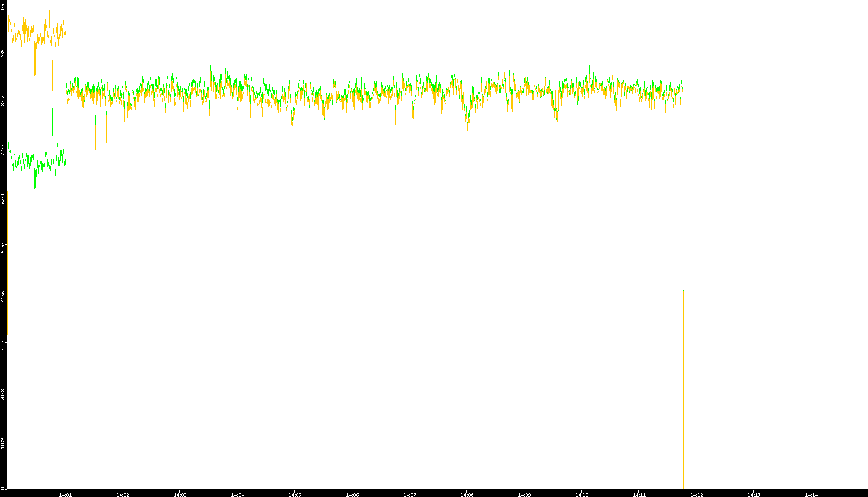Select the 7273 y-axis value label
Image resolution: width=868 pixels, height=497 pixels.
(x=3, y=150)
